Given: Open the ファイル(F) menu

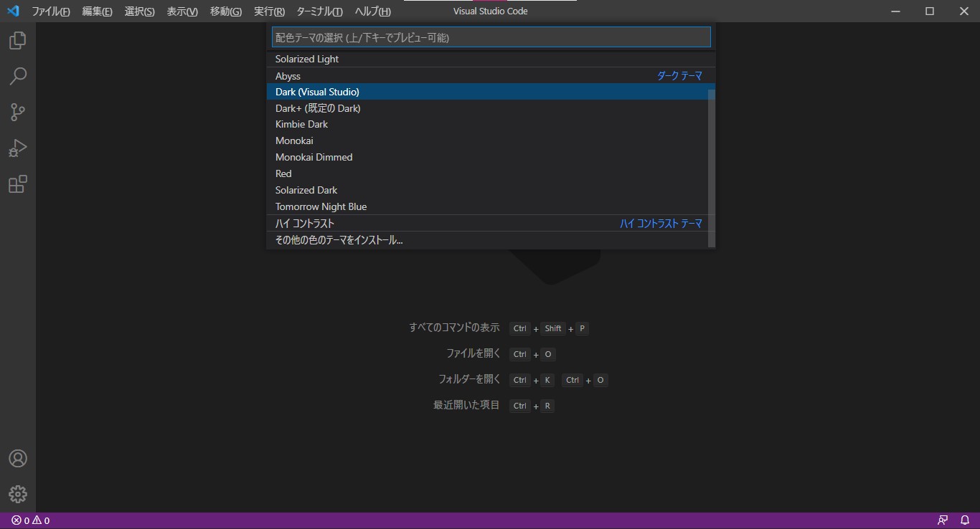Looking at the screenshot, I should click(51, 11).
